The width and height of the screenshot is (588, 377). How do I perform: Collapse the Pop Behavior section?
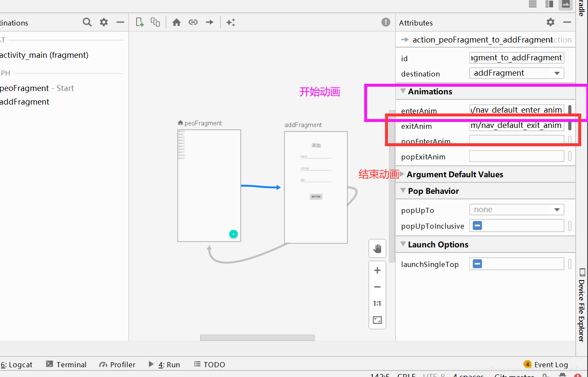pyautogui.click(x=403, y=190)
